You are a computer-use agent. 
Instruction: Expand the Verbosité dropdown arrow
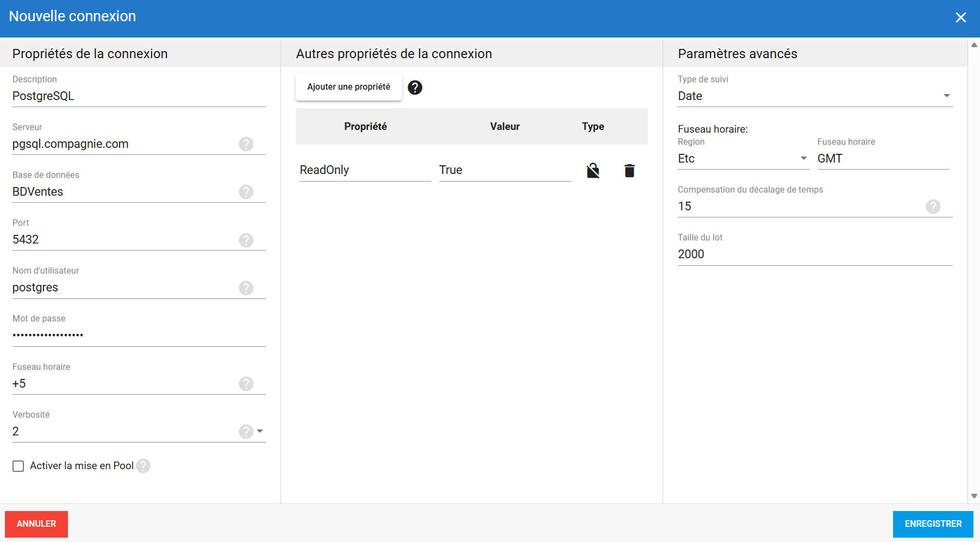click(x=260, y=431)
